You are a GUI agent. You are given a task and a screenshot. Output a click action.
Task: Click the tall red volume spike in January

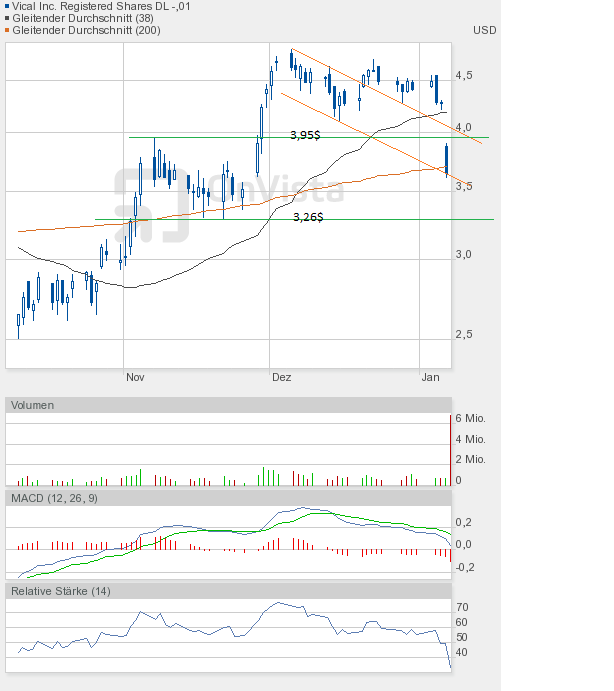tap(450, 450)
